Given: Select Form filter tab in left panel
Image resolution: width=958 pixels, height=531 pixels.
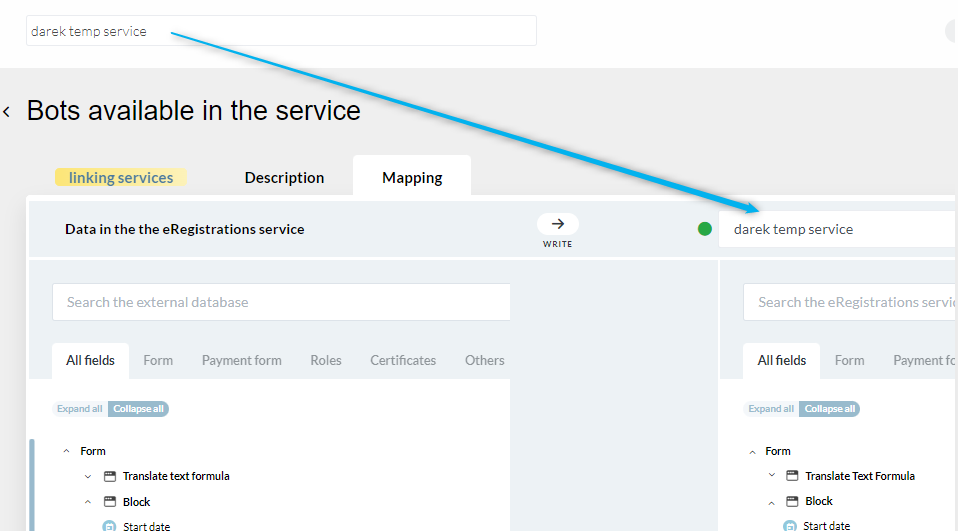Looking at the screenshot, I should point(158,361).
